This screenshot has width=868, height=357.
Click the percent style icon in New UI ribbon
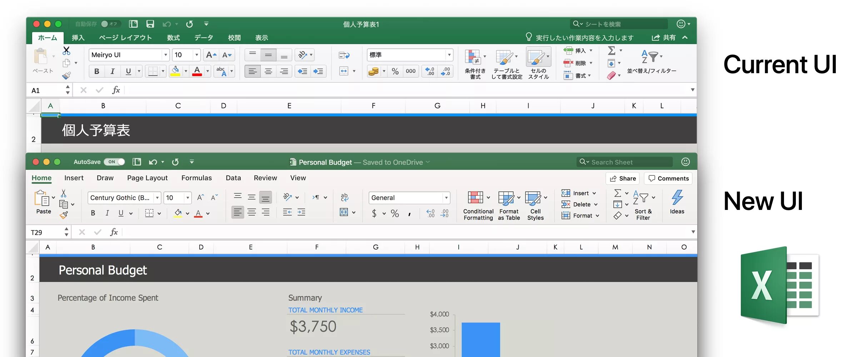tap(395, 213)
